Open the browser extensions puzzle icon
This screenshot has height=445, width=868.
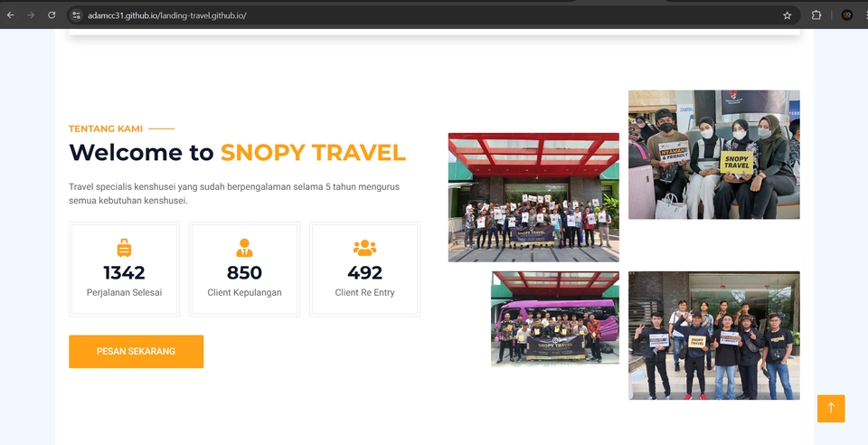coord(816,15)
